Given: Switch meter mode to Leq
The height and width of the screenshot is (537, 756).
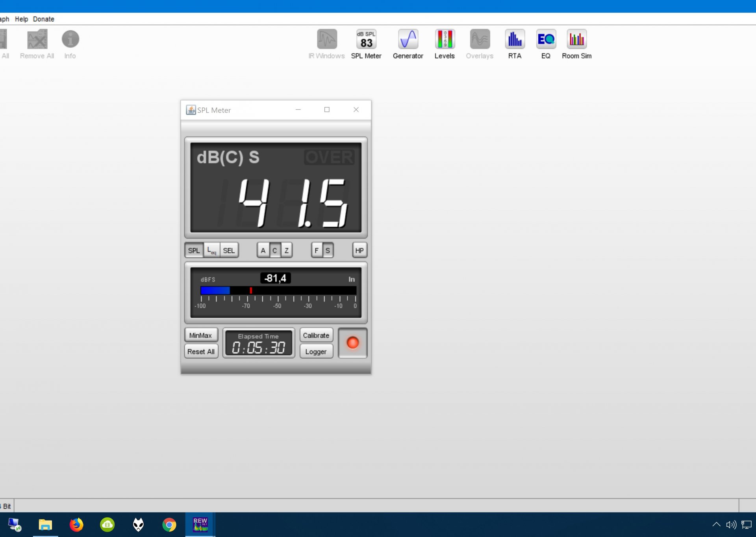Looking at the screenshot, I should (212, 250).
